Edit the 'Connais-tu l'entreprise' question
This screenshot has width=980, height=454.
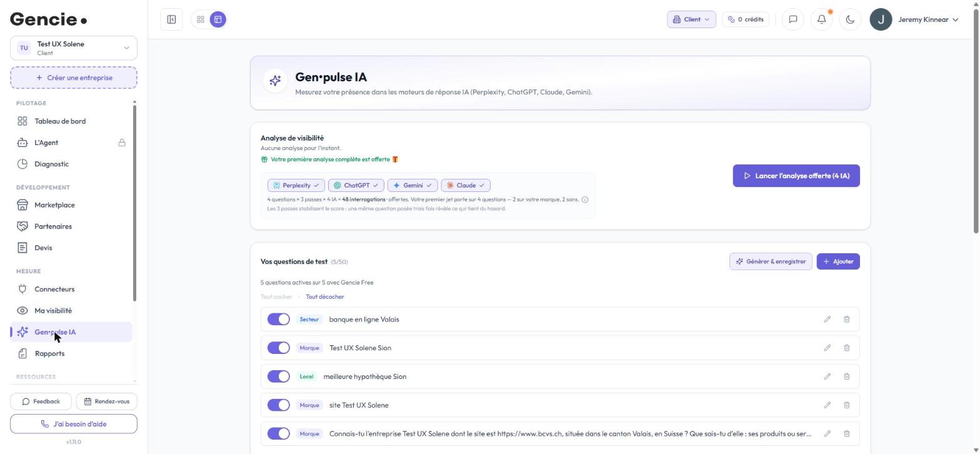point(827,433)
